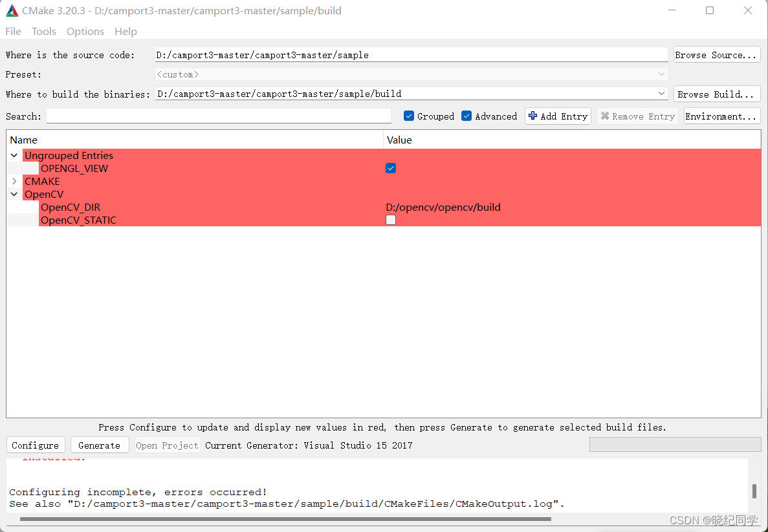Click the Add Entry button
This screenshot has height=532, width=768.
pyautogui.click(x=558, y=116)
